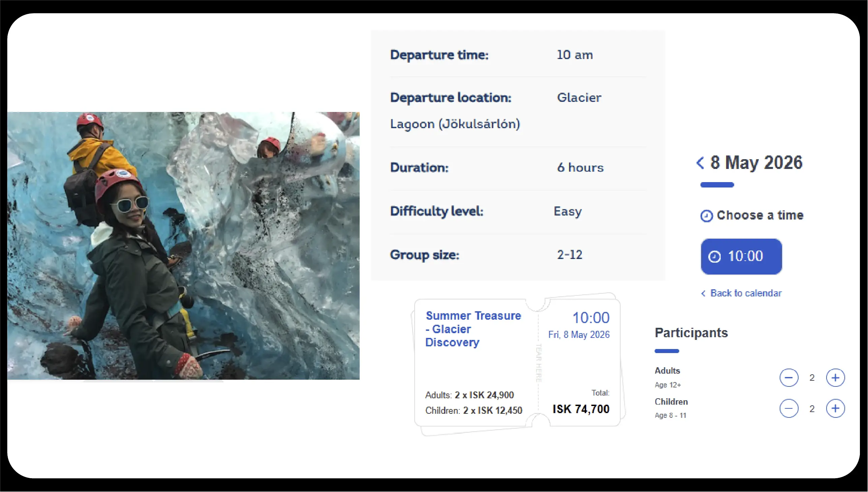Click the ISK 74,700 total on ticket

(x=580, y=409)
